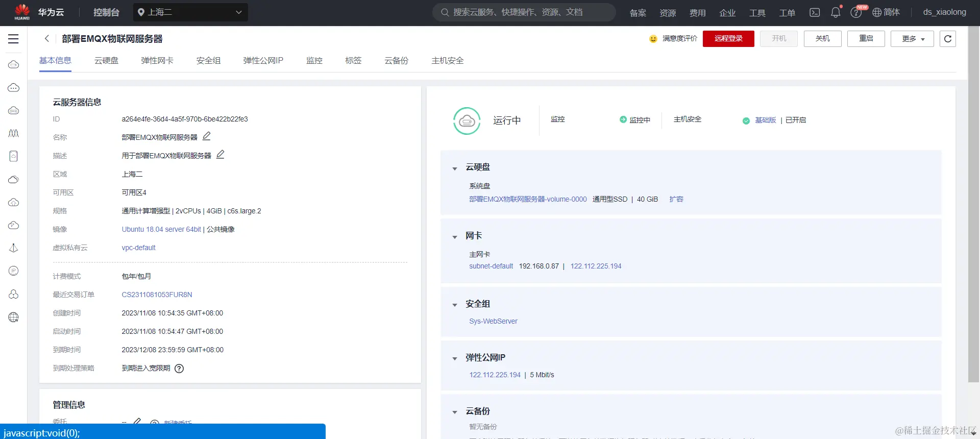Click the red 远程登录 button
The image size is (980, 439).
tap(728, 39)
